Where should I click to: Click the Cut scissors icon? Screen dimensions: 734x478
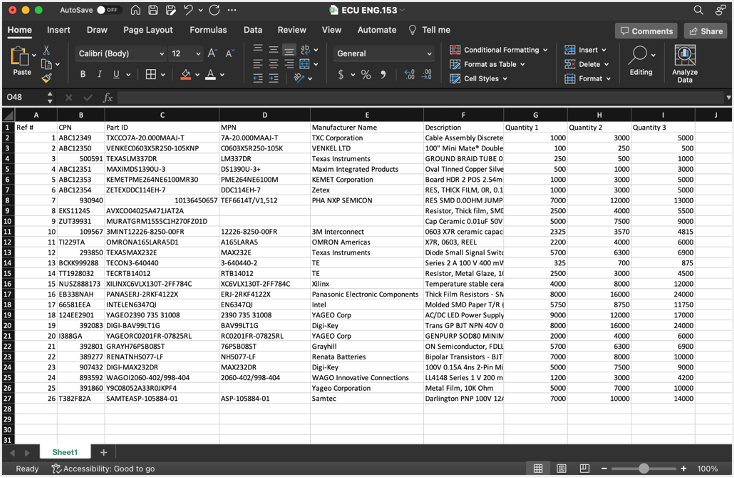point(46,50)
